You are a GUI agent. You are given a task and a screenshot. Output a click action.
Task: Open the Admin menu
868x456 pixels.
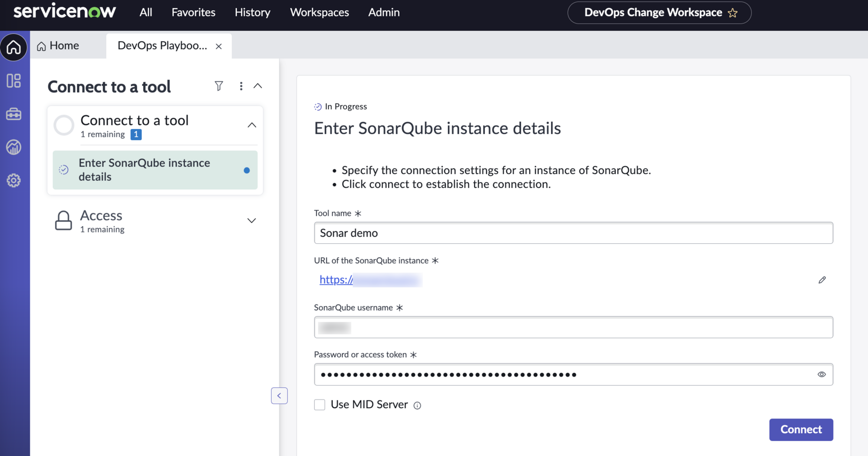tap(384, 12)
